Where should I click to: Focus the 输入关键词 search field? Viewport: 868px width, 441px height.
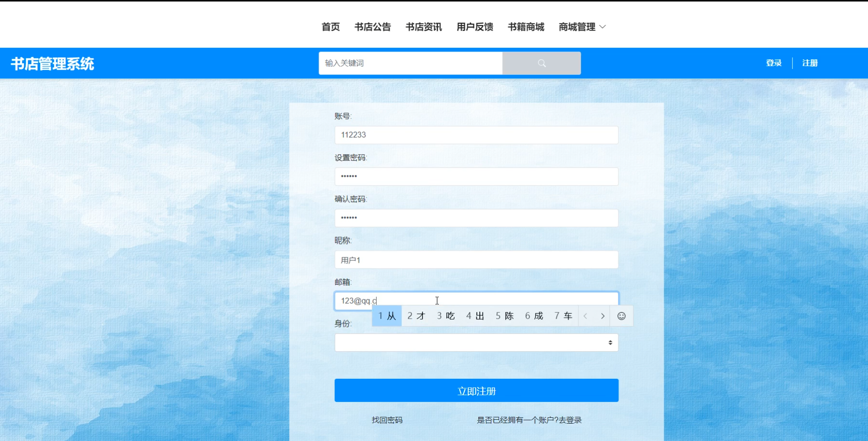410,63
